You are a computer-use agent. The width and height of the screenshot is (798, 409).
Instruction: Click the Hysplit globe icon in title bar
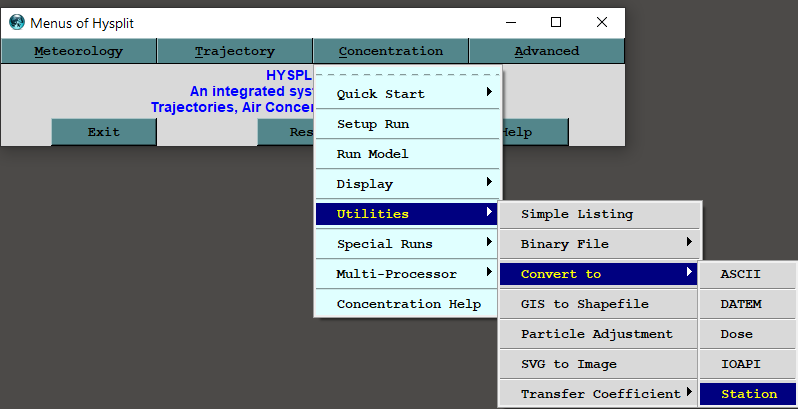[17, 22]
